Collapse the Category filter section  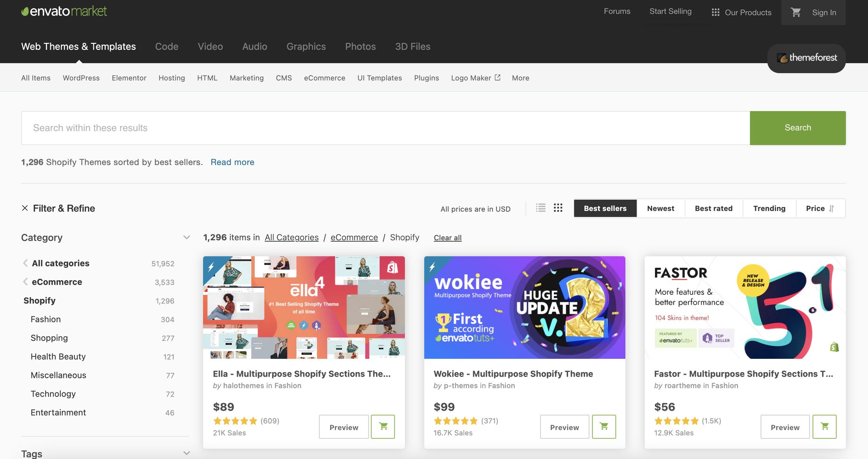187,238
